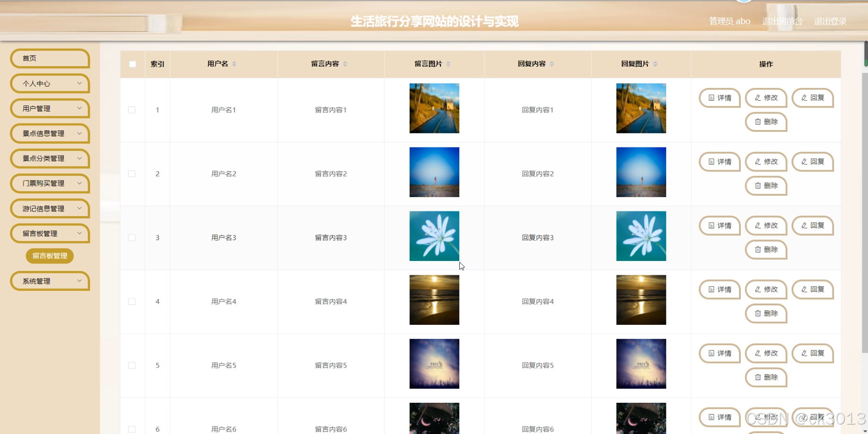Collapse the 留言板管理 sidebar menu
868x434 pixels.
point(50,234)
